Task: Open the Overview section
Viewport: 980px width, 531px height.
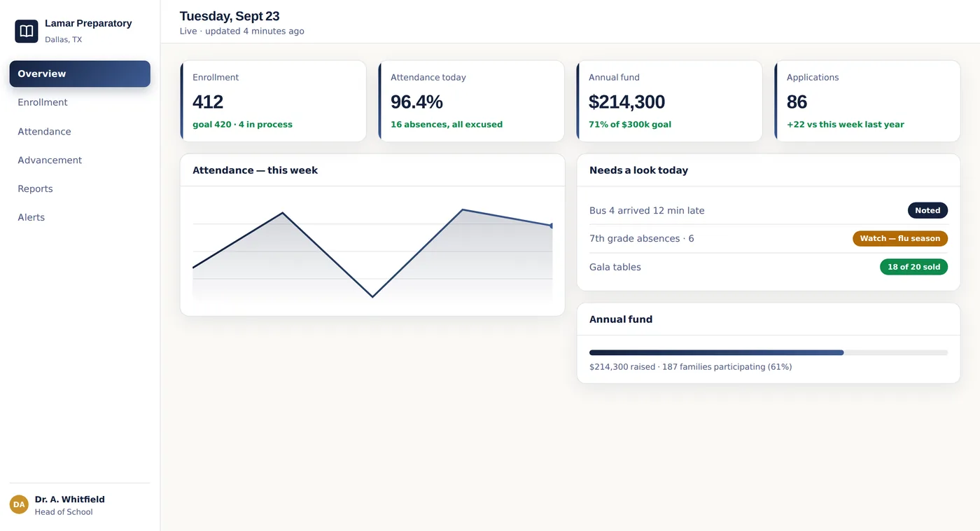Action: [80, 74]
